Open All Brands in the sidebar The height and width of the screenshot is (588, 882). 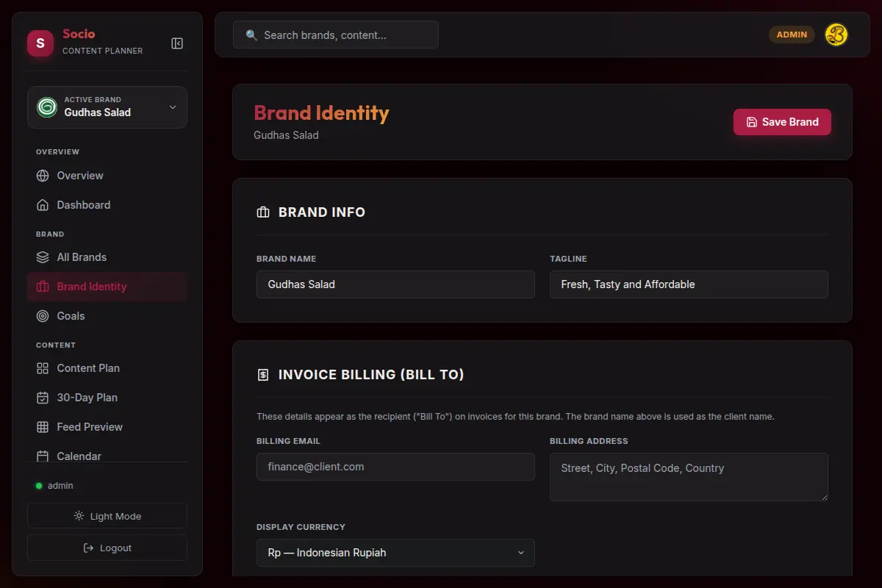coord(107,257)
